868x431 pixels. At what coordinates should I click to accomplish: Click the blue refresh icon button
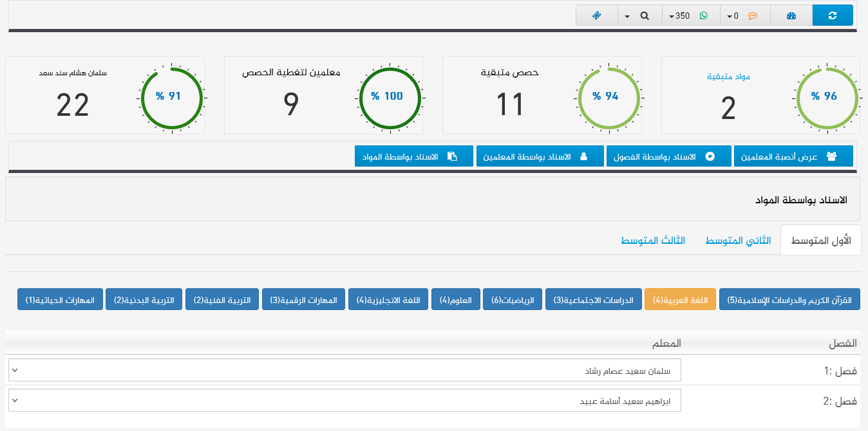click(x=832, y=15)
